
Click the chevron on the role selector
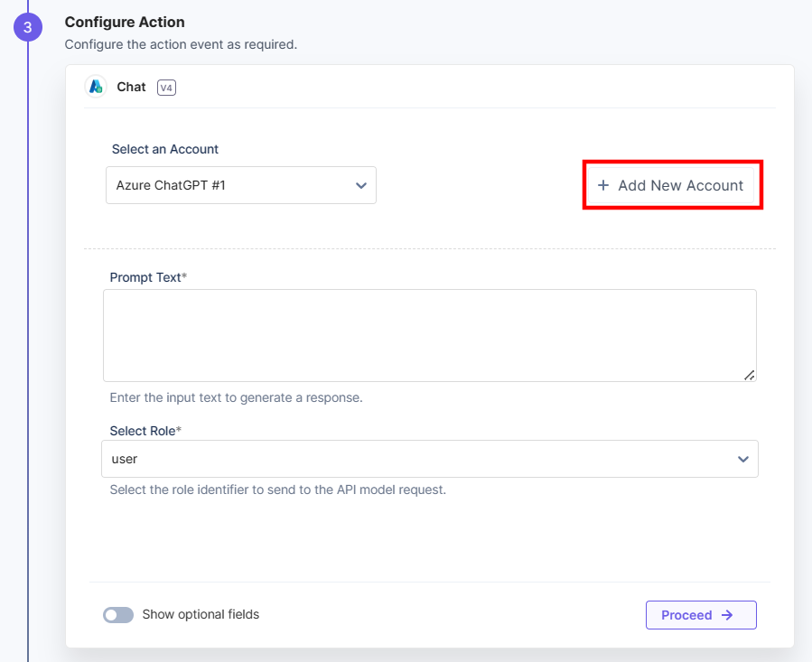(x=743, y=459)
